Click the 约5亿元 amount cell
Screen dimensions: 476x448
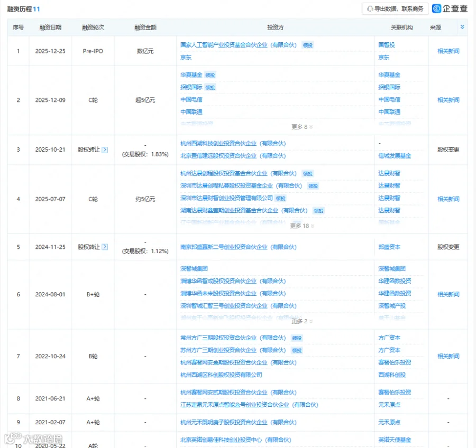(145, 199)
